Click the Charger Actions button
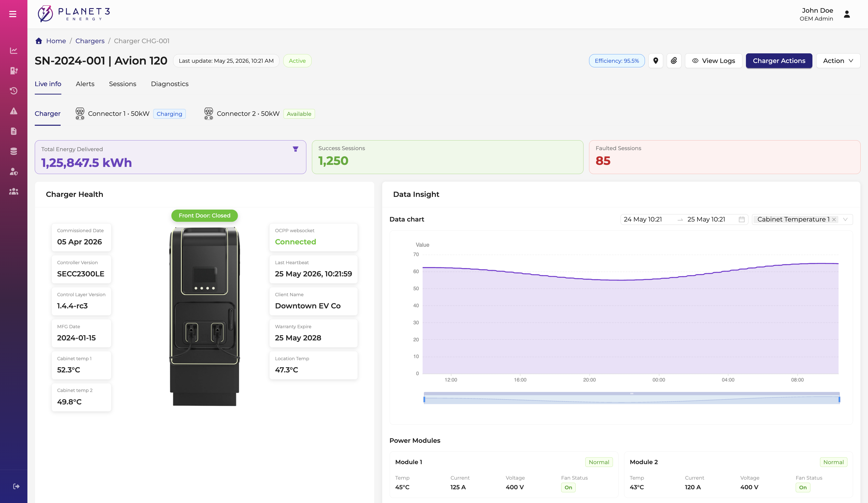 [x=779, y=61]
